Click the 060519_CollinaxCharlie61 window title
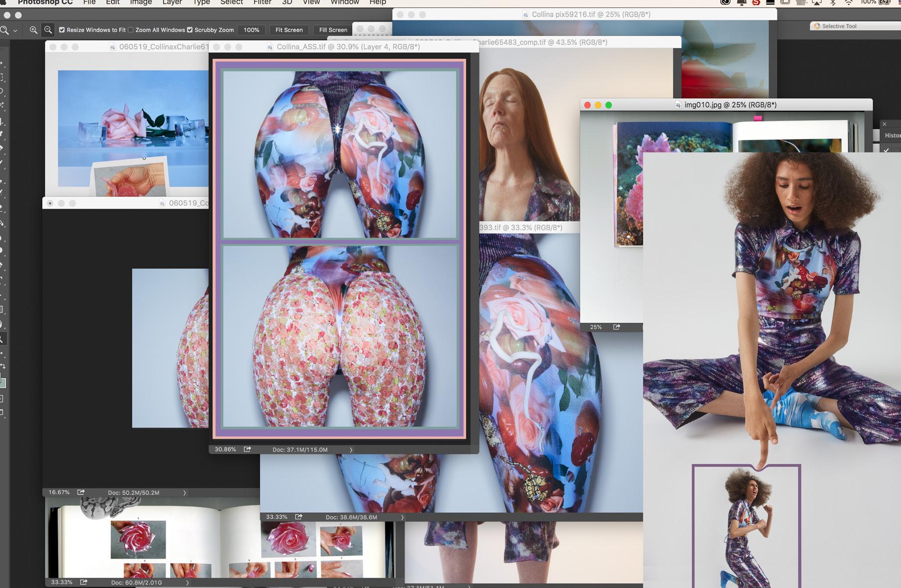This screenshot has width=901, height=588. (x=164, y=47)
